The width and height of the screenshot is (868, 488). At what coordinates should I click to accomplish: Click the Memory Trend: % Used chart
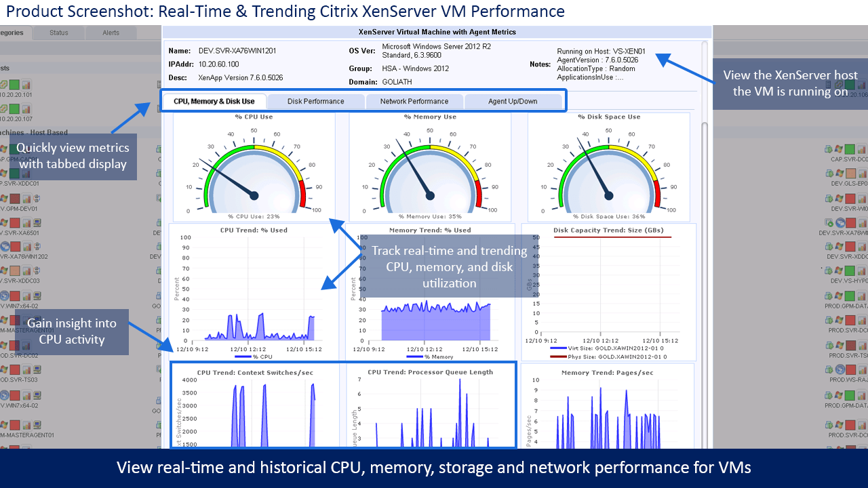(x=430, y=291)
